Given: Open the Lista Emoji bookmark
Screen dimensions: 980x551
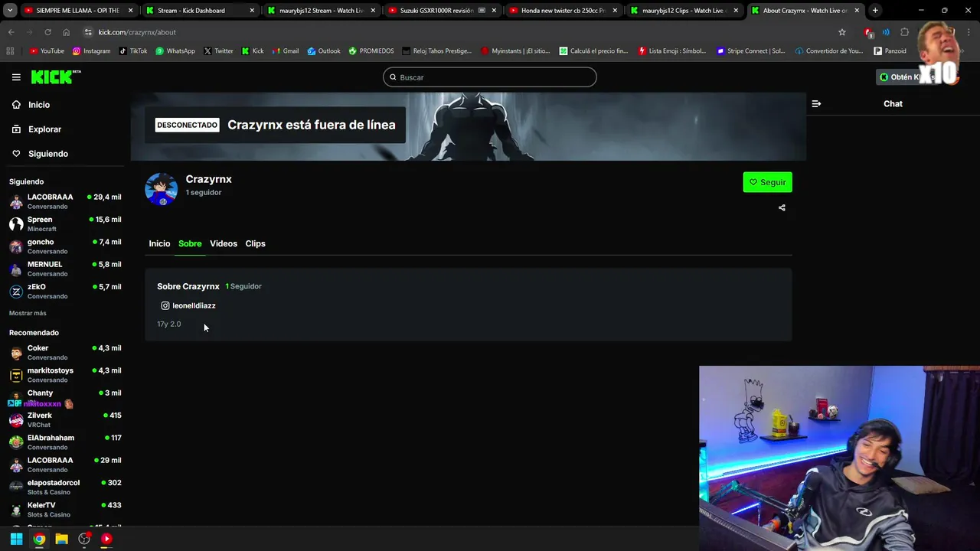Looking at the screenshot, I should (x=672, y=51).
